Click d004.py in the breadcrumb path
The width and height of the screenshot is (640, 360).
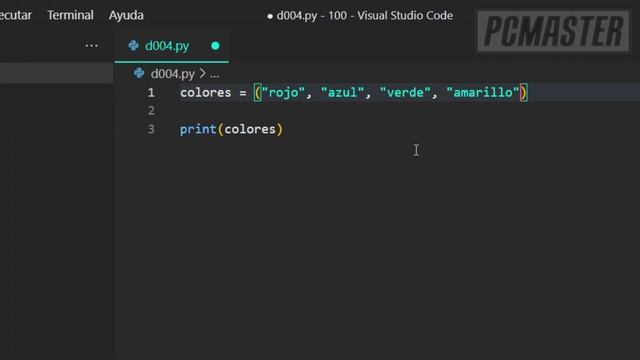[x=173, y=74]
